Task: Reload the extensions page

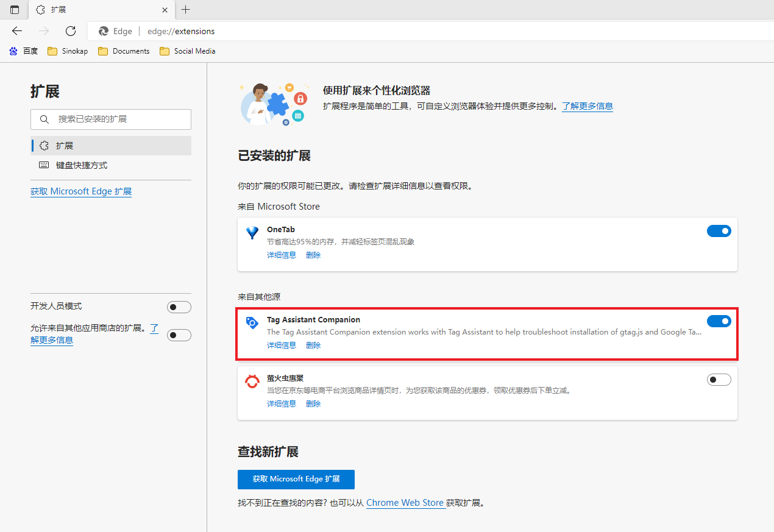Action: [x=71, y=31]
